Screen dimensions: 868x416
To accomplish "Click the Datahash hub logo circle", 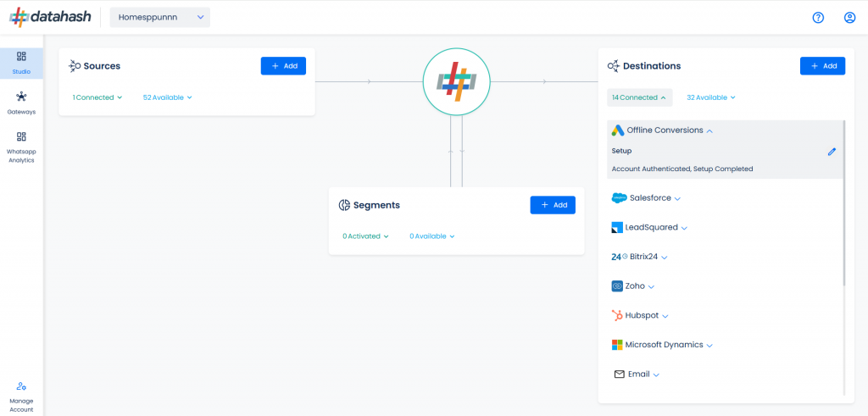I will tap(456, 81).
